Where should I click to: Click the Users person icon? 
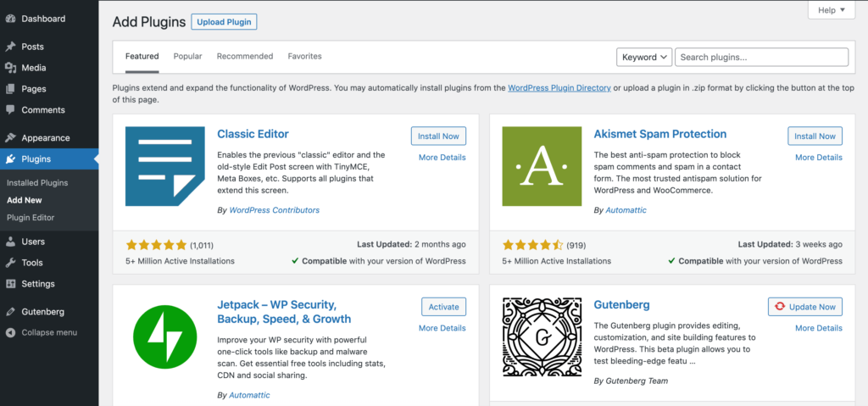(x=10, y=242)
